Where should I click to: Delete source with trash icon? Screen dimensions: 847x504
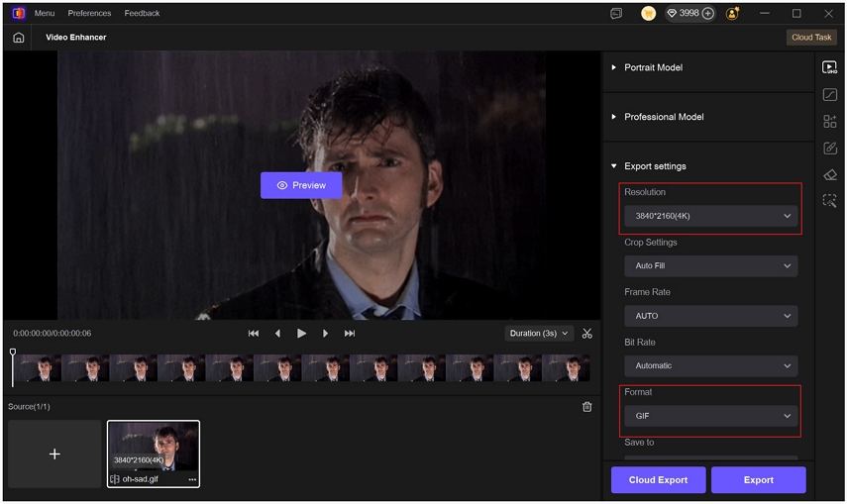point(587,407)
